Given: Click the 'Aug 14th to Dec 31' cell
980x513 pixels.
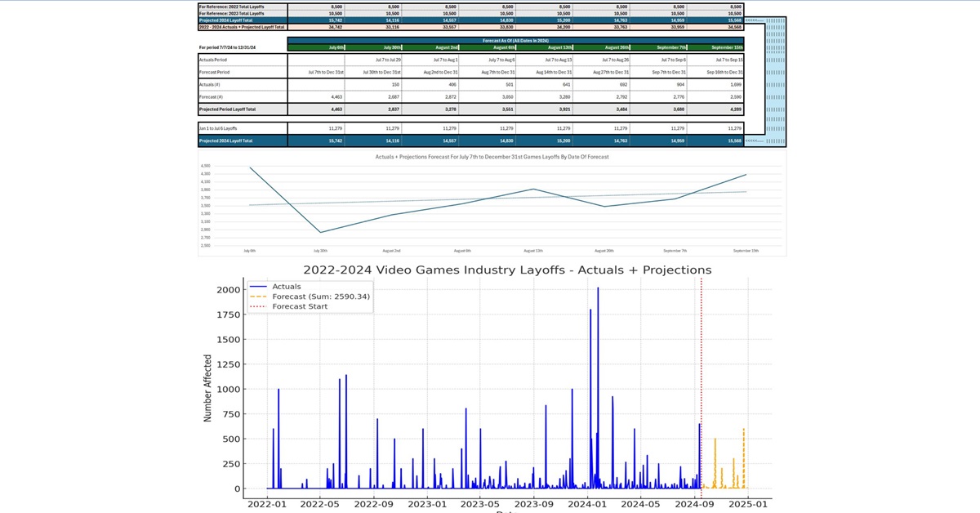Looking at the screenshot, I should [x=554, y=72].
